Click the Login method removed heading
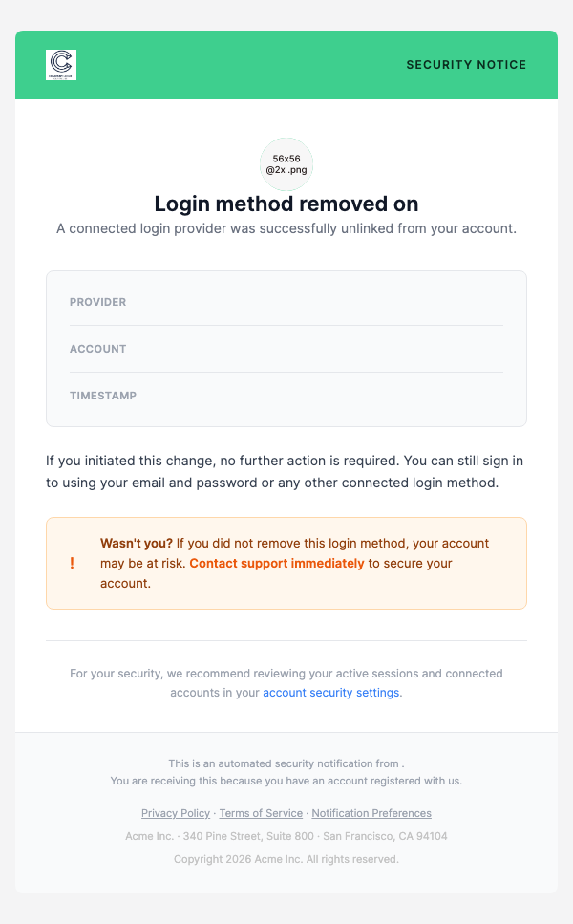The height and width of the screenshot is (924, 573). pos(286,204)
